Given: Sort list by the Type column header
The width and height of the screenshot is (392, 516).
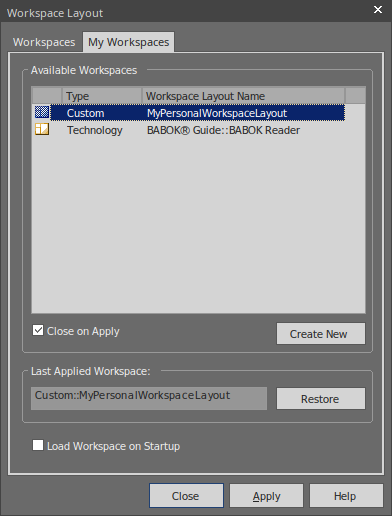Looking at the screenshot, I should [x=102, y=96].
